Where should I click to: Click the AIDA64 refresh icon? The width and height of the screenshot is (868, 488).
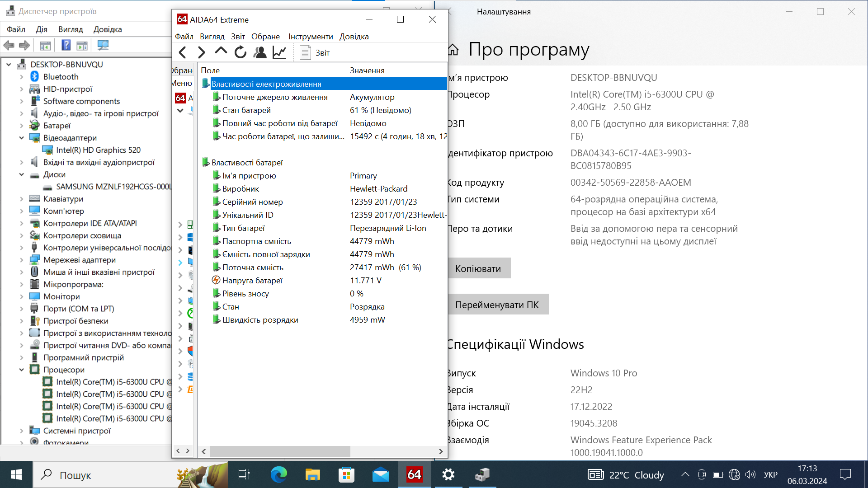[241, 52]
